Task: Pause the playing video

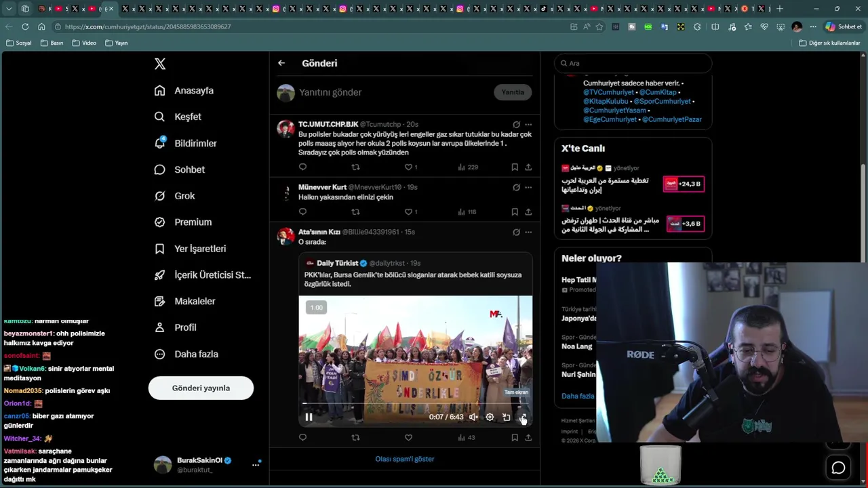Action: (x=309, y=417)
